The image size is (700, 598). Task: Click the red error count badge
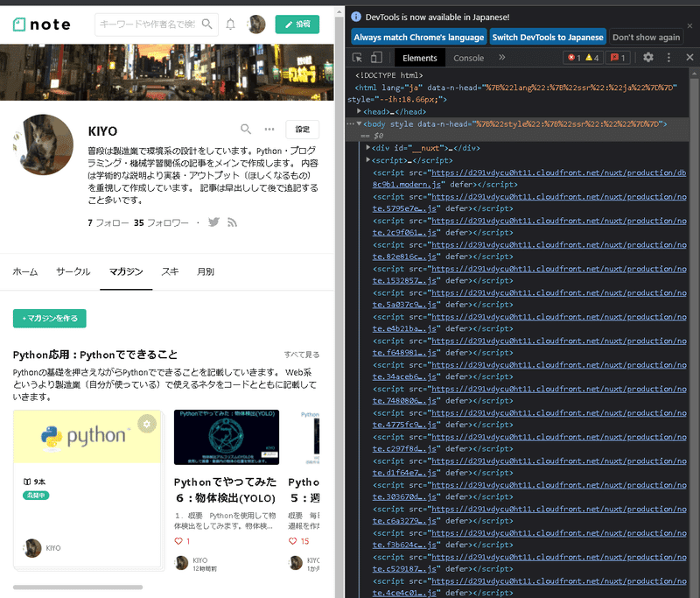point(574,58)
